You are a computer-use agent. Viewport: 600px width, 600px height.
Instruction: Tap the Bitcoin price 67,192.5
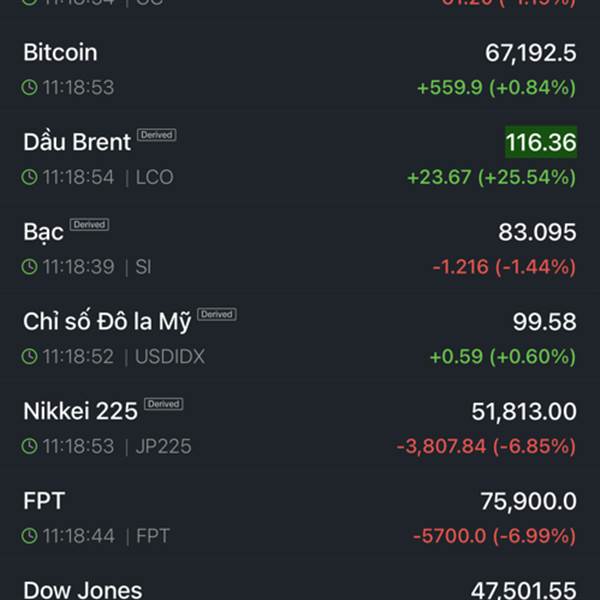[x=527, y=53]
